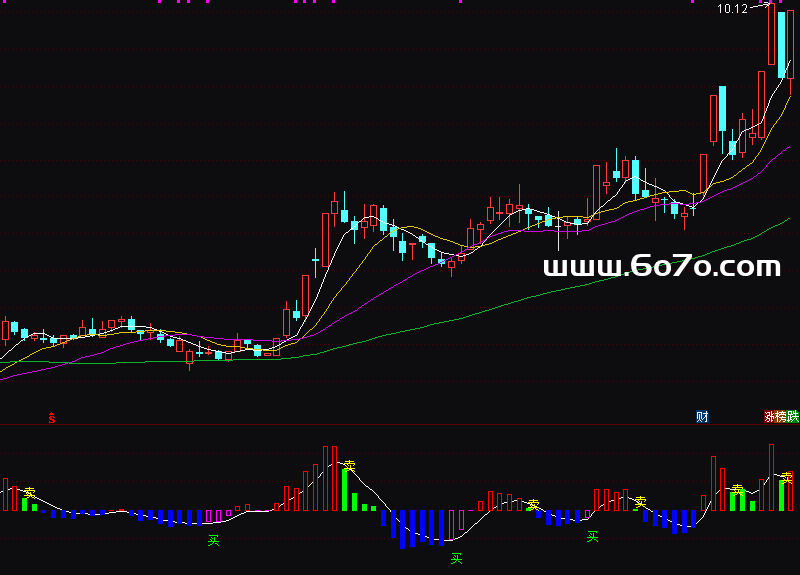800x575 pixels.
Task: Click the red 涨 gainers icon
Action: coord(769,417)
